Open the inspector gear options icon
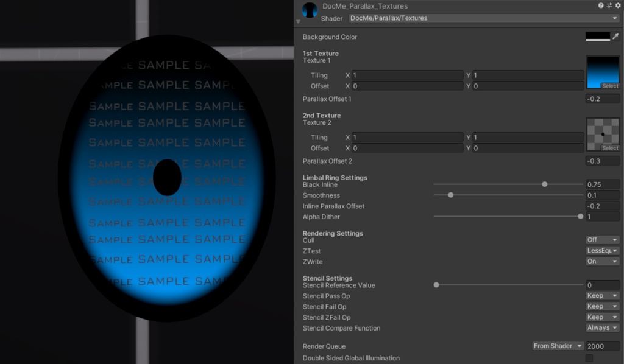 (x=617, y=5)
